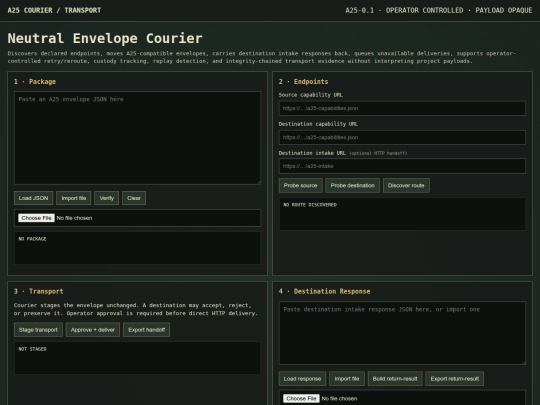This screenshot has height=405, width=540.
Task: Click the NO PACKAGE status text
Action: pyautogui.click(x=32, y=239)
